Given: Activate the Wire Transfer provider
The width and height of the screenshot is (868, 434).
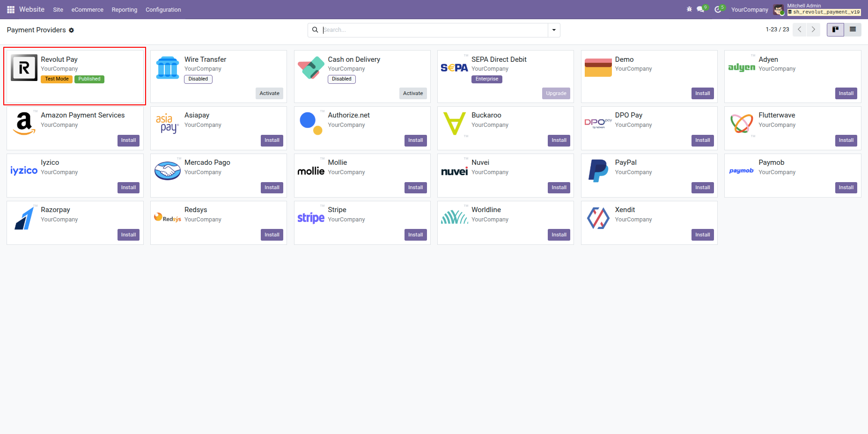Looking at the screenshot, I should point(270,93).
